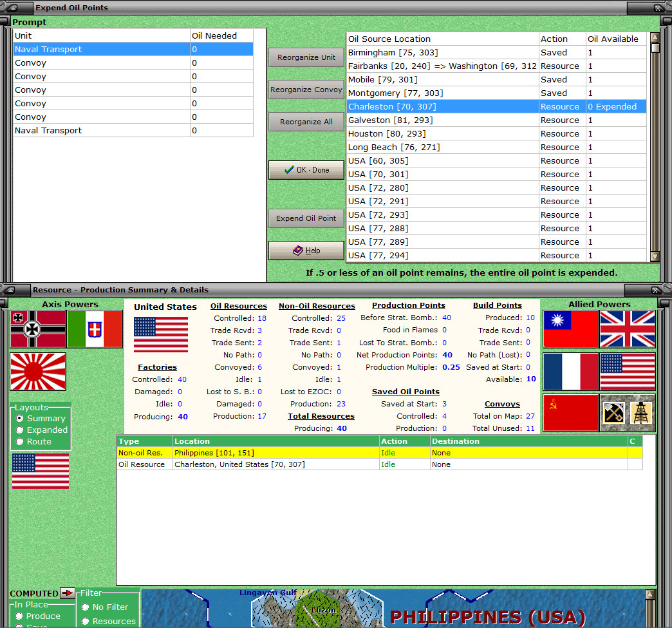The image size is (672, 628).
Task: Choose the Summary layout radio button
Action: coord(20,418)
